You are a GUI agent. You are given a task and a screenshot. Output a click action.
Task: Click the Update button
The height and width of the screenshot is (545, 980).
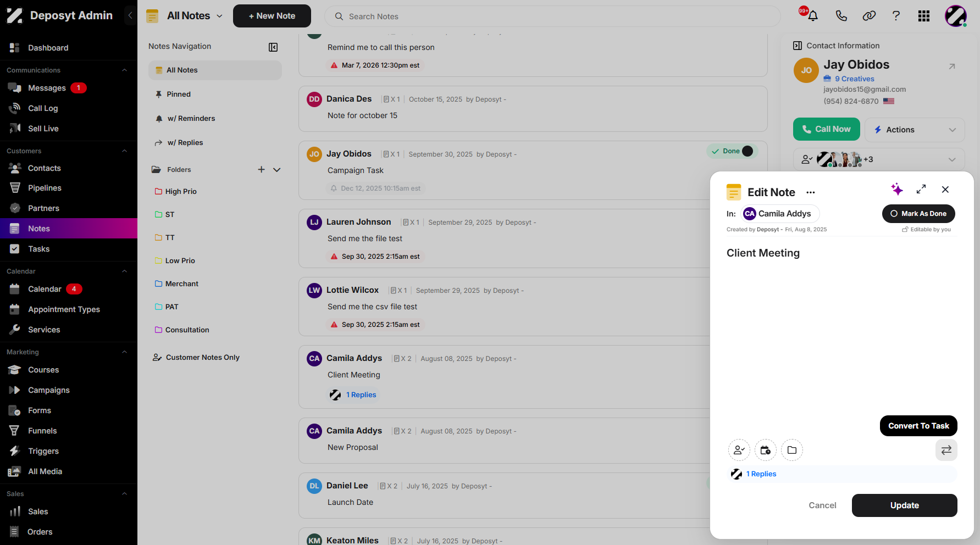click(905, 505)
